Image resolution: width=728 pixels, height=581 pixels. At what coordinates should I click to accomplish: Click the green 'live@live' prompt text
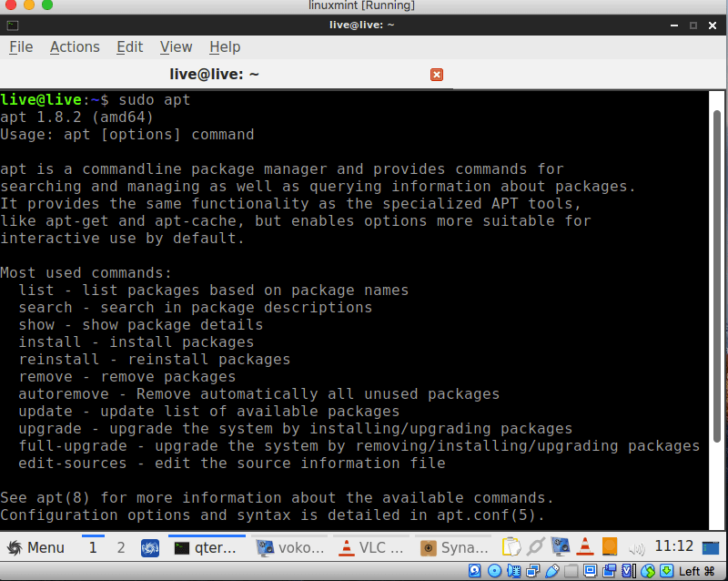tap(41, 100)
